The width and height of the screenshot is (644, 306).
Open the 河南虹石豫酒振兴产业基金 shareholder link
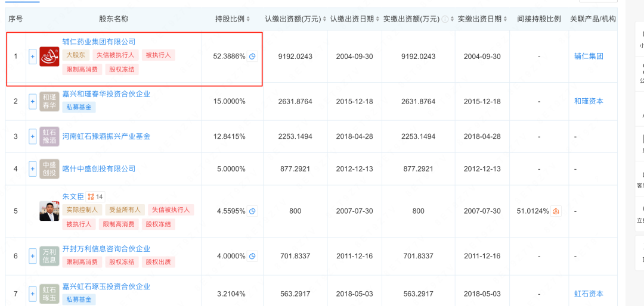(x=106, y=136)
